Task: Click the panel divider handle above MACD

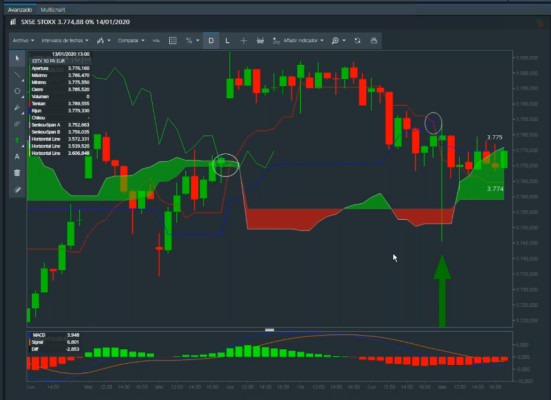Action: pos(270,330)
